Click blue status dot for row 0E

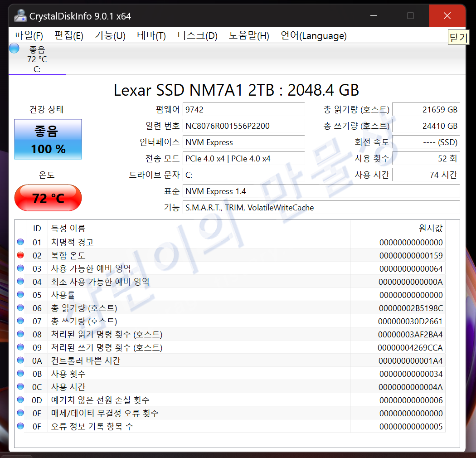[x=20, y=413]
